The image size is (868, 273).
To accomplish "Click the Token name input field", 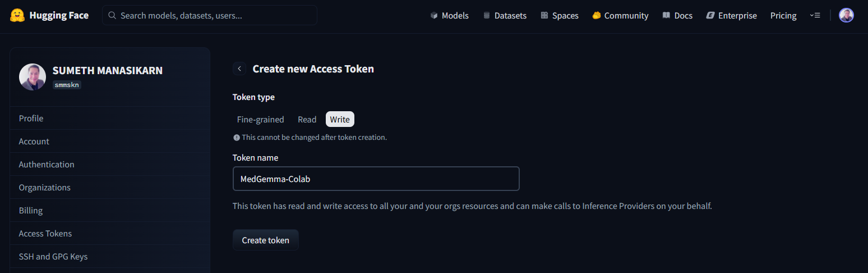I will 376,179.
